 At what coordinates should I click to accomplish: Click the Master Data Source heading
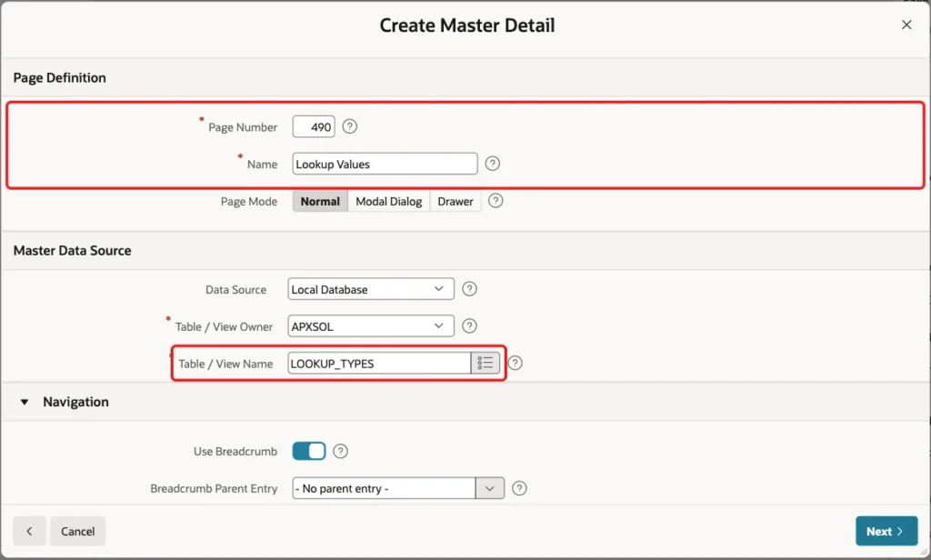(x=73, y=251)
